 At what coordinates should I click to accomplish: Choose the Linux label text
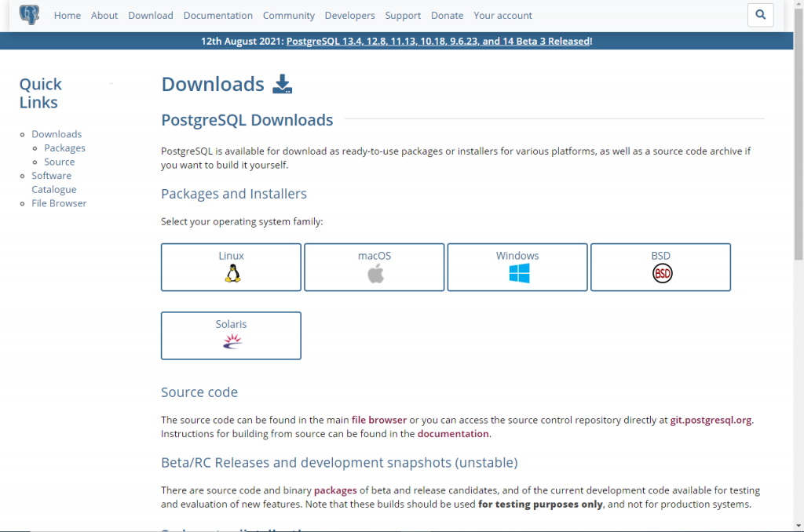(x=232, y=255)
